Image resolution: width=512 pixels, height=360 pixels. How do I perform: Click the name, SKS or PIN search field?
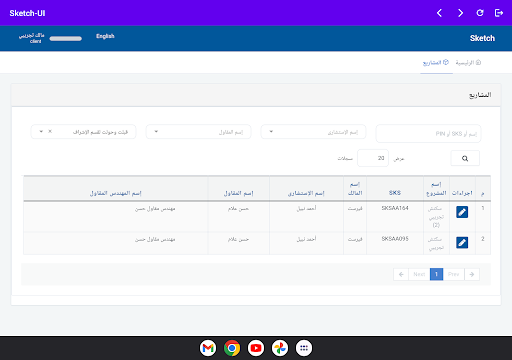point(428,133)
